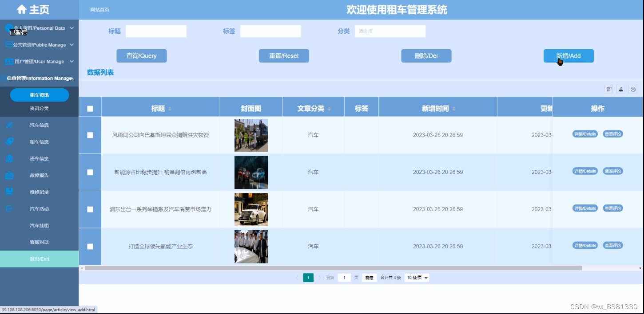Click the page jump number input

344,278
